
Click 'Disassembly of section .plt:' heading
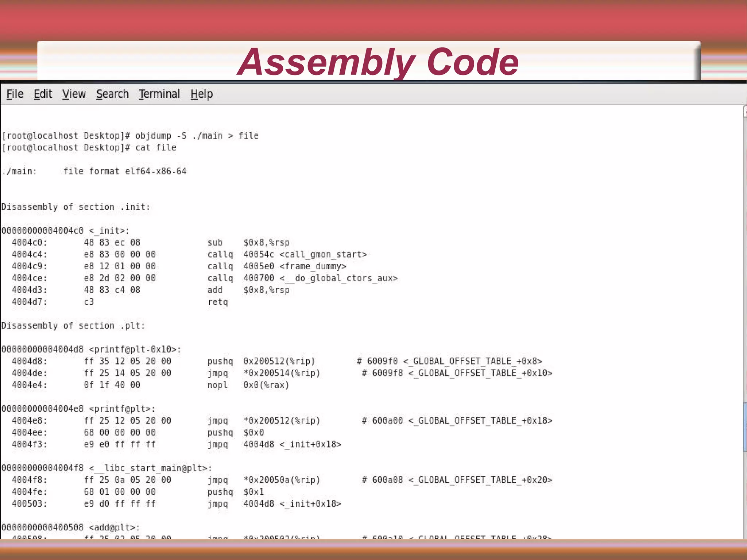tap(73, 325)
